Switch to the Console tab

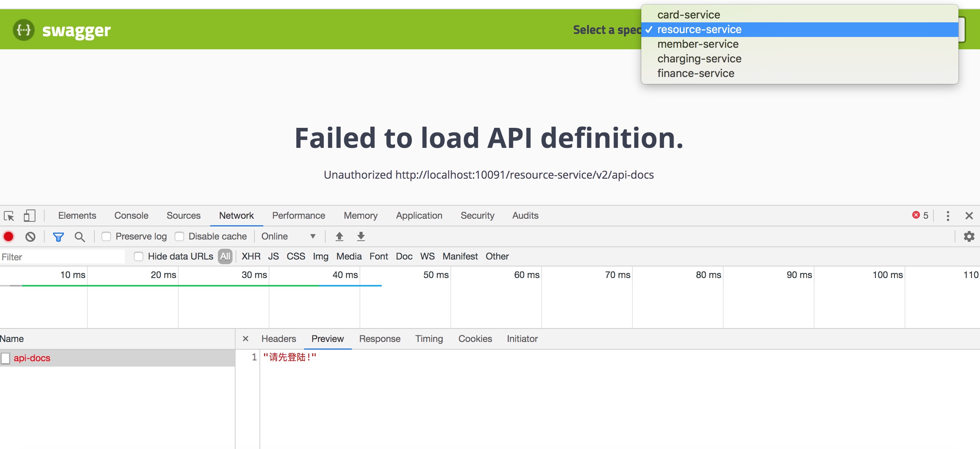pyautogui.click(x=131, y=216)
